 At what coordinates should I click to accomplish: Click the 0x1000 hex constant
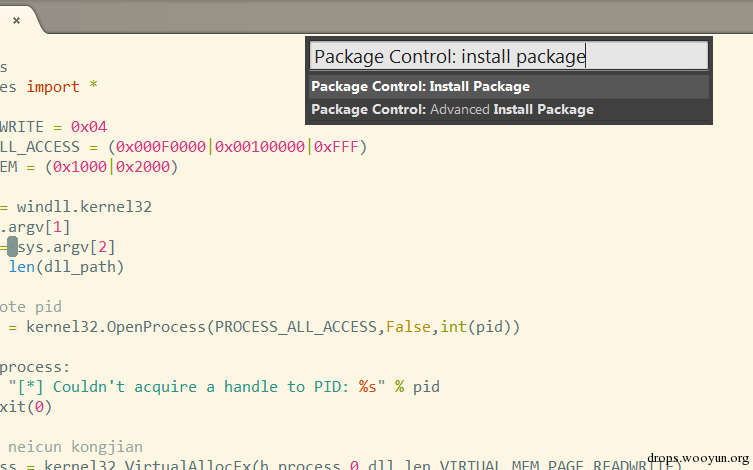pos(80,167)
